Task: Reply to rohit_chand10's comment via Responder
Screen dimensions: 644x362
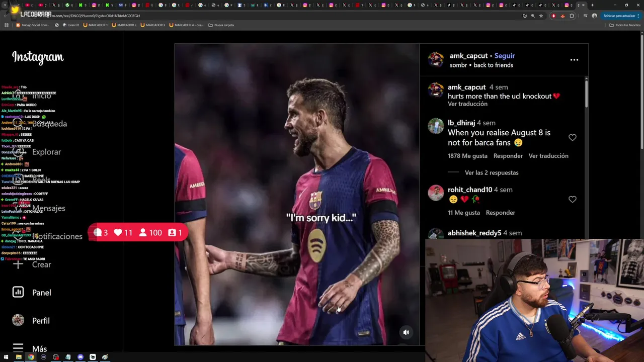Action: [x=501, y=213]
